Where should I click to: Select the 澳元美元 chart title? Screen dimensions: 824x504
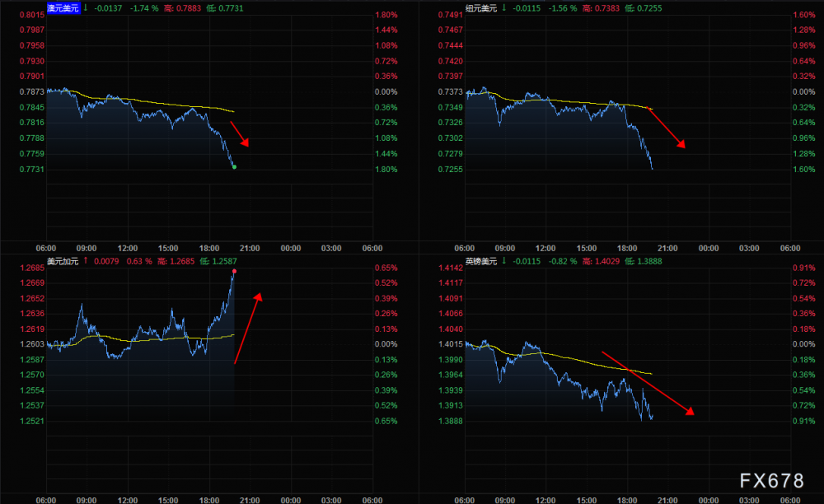[x=63, y=8]
